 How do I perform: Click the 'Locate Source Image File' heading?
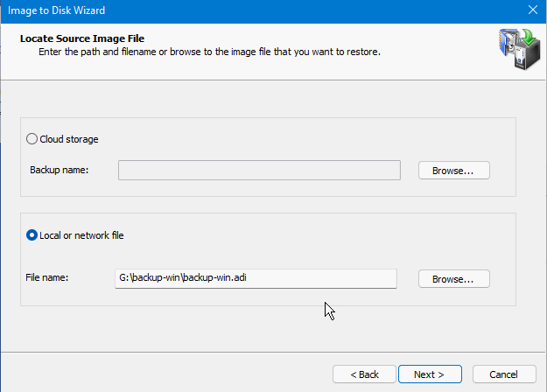(81, 38)
